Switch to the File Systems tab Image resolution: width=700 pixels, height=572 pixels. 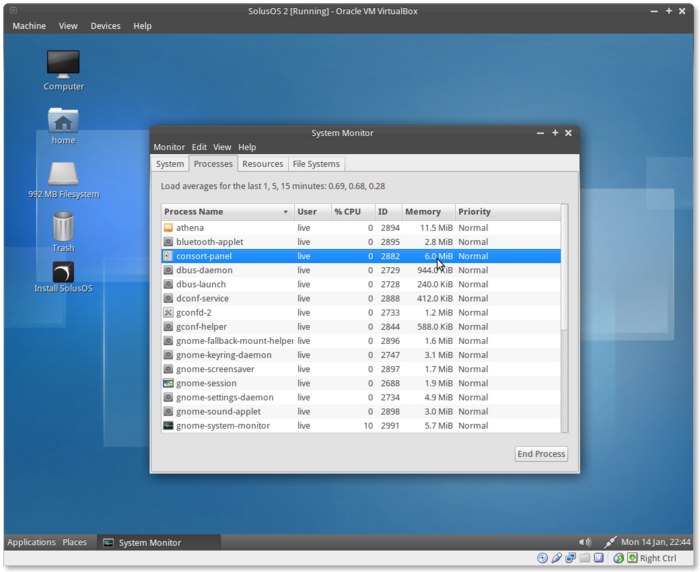pos(316,164)
